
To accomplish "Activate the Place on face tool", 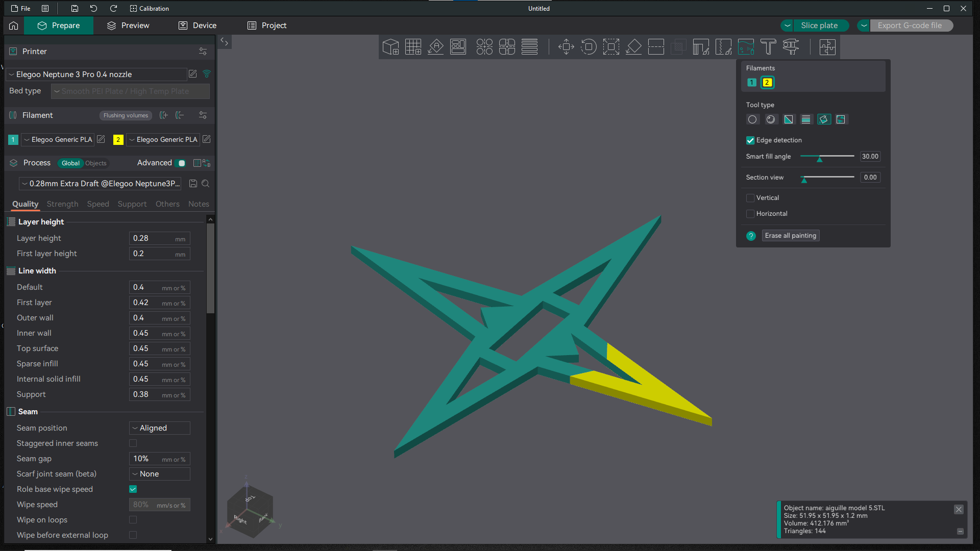I will point(633,46).
